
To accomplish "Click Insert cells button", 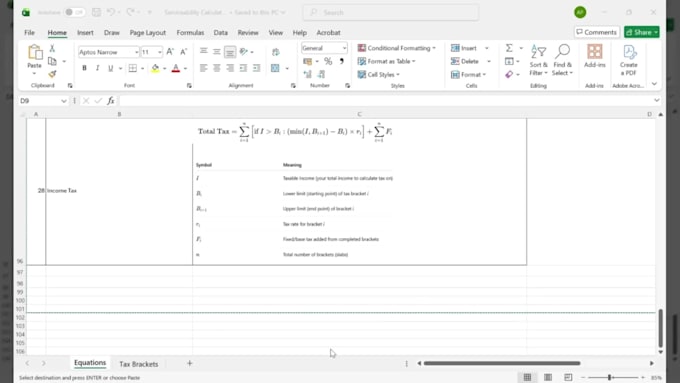I will click(464, 48).
